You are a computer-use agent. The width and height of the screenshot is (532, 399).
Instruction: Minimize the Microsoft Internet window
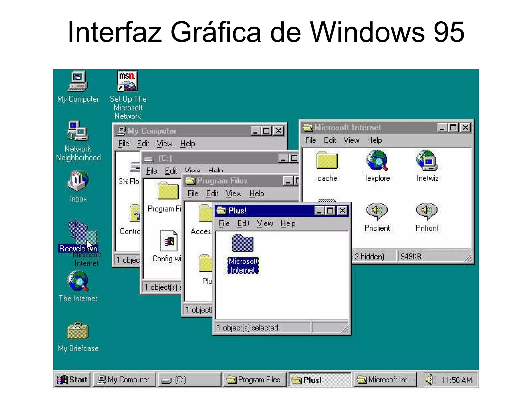(442, 128)
